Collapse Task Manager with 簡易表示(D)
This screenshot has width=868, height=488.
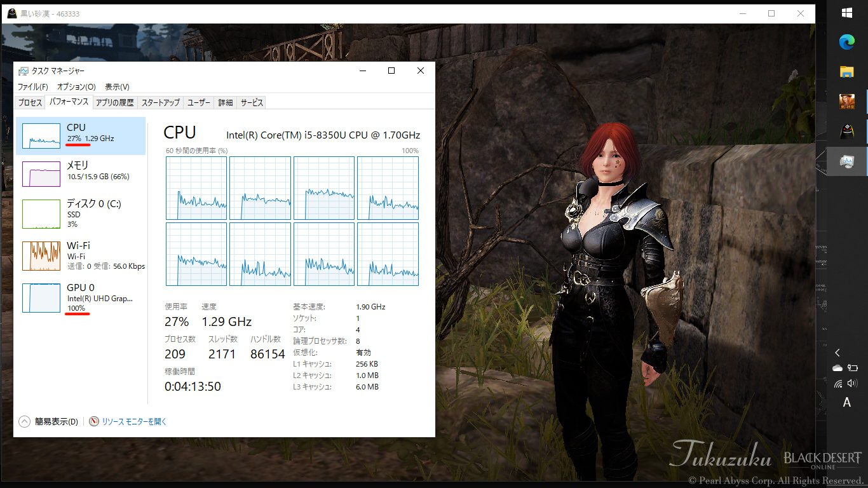(x=57, y=421)
